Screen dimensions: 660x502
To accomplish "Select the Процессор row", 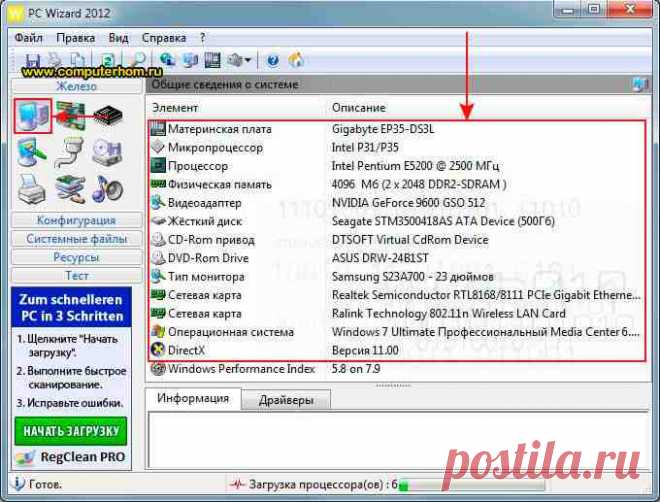I will 397,166.
